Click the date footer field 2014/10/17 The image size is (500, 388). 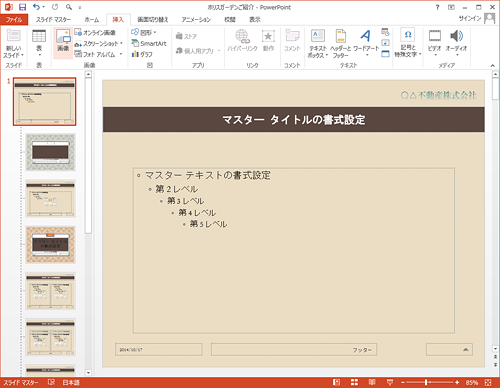[x=159, y=350]
